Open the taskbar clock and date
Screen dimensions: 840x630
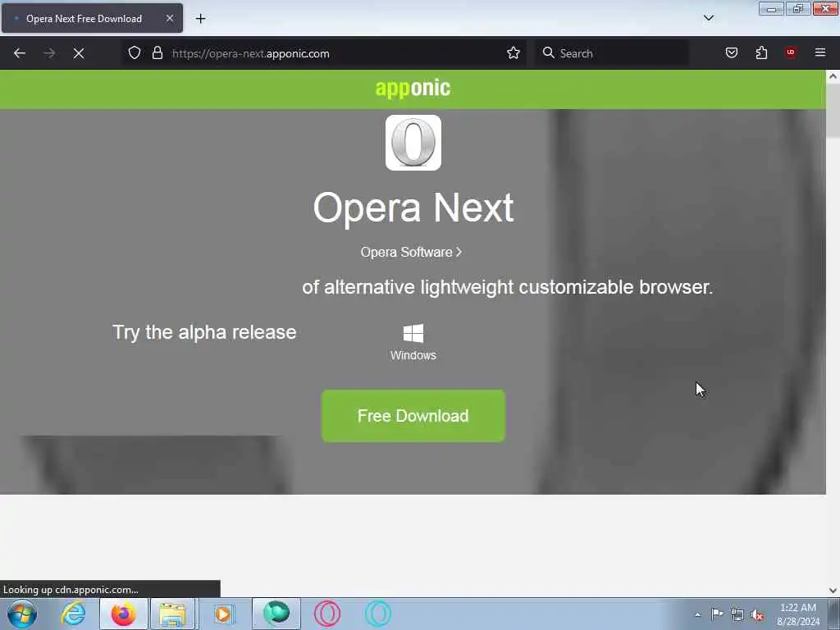pyautogui.click(x=798, y=614)
